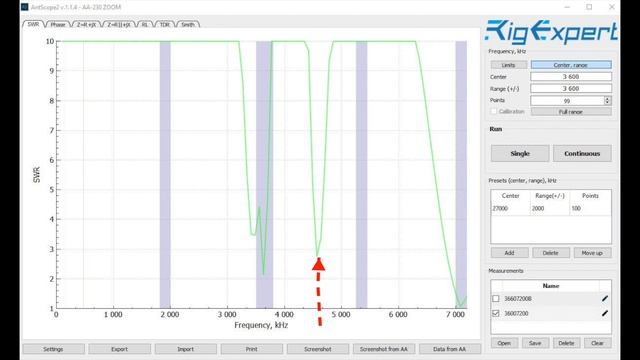This screenshot has height=360, width=640.
Task: Select measurement named 366072008
Action: 518,299
